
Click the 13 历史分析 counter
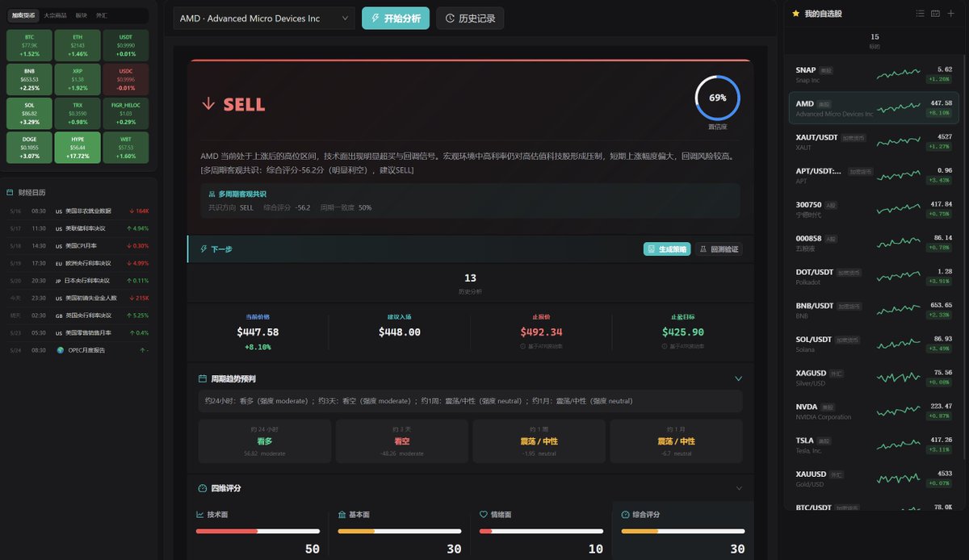pos(470,282)
